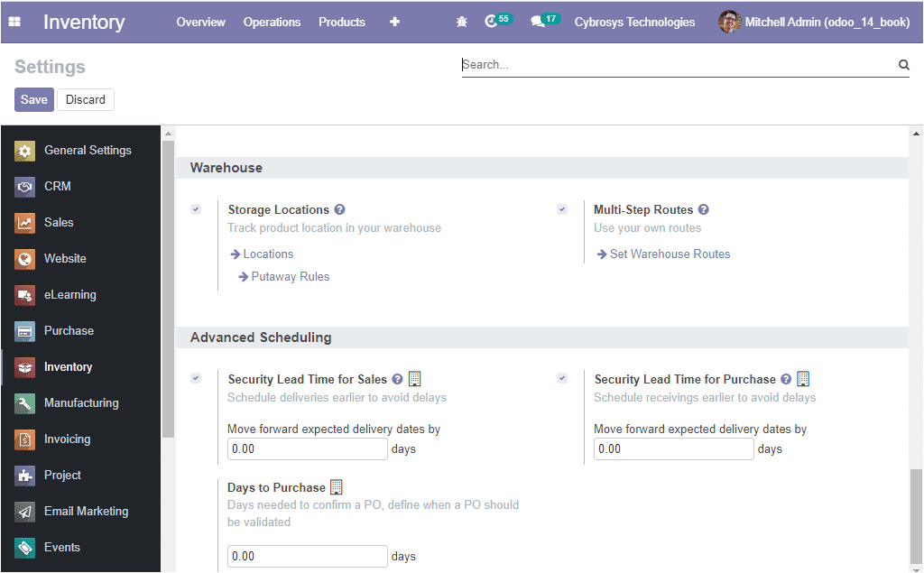Open the Products menu
924x573 pixels.
[342, 22]
